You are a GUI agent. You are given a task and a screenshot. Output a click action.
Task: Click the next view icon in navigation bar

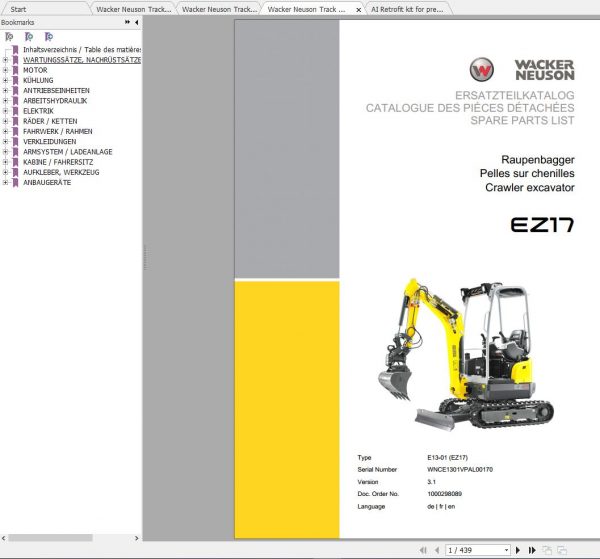[562, 550]
